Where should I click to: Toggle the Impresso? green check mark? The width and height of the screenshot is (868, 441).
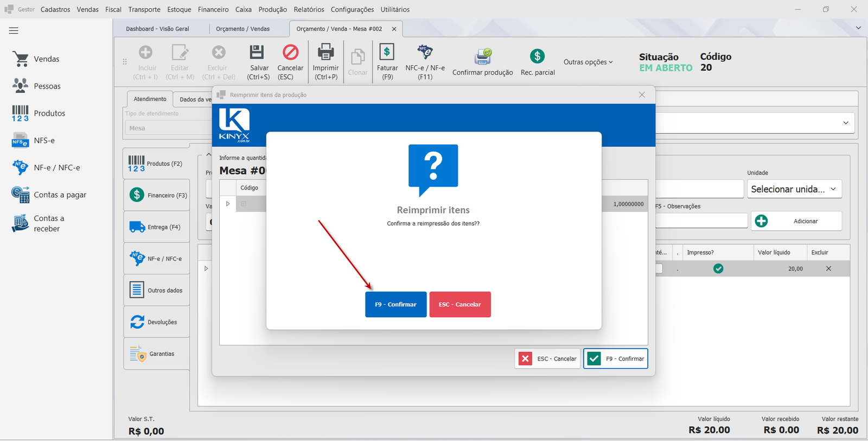point(718,268)
